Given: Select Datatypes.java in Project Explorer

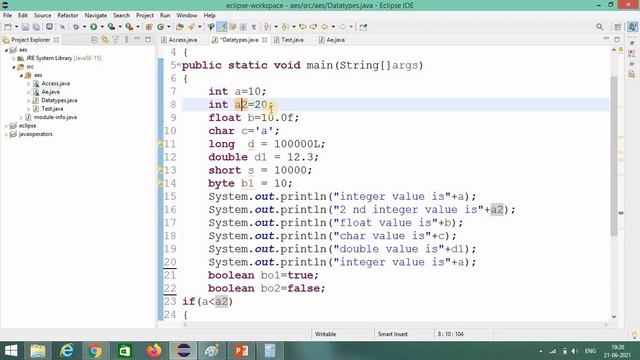Looking at the screenshot, I should (x=59, y=100).
